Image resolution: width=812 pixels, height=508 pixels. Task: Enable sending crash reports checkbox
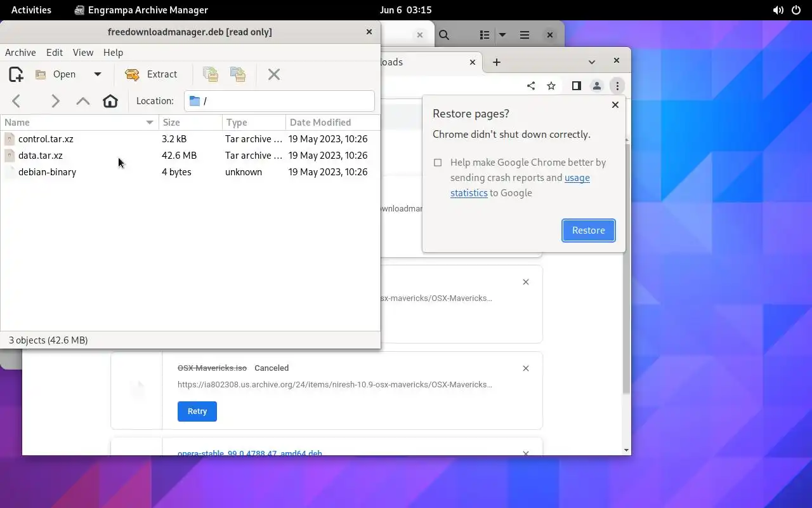(x=438, y=163)
